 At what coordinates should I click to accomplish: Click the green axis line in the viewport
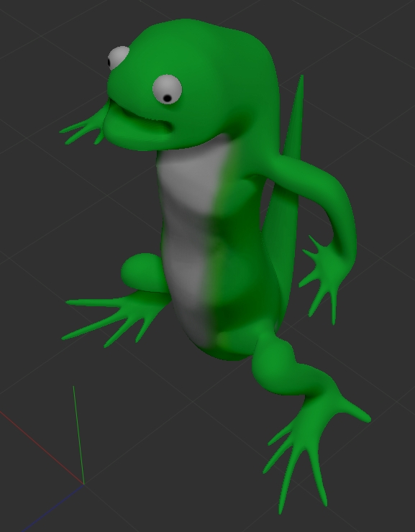click(x=78, y=435)
